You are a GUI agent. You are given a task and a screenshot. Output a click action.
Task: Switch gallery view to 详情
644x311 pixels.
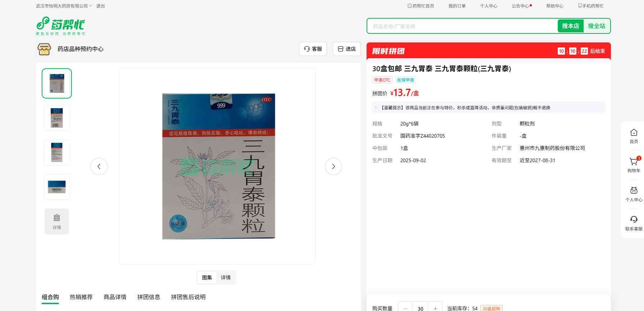(x=226, y=278)
